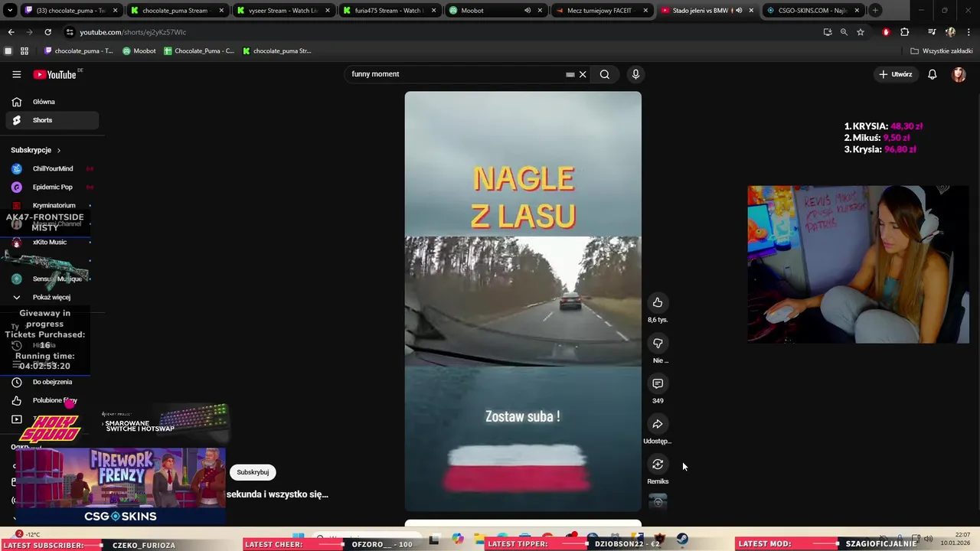980x551 pixels.
Task: Open Epidemic Pop subscription
Action: [x=51, y=187]
